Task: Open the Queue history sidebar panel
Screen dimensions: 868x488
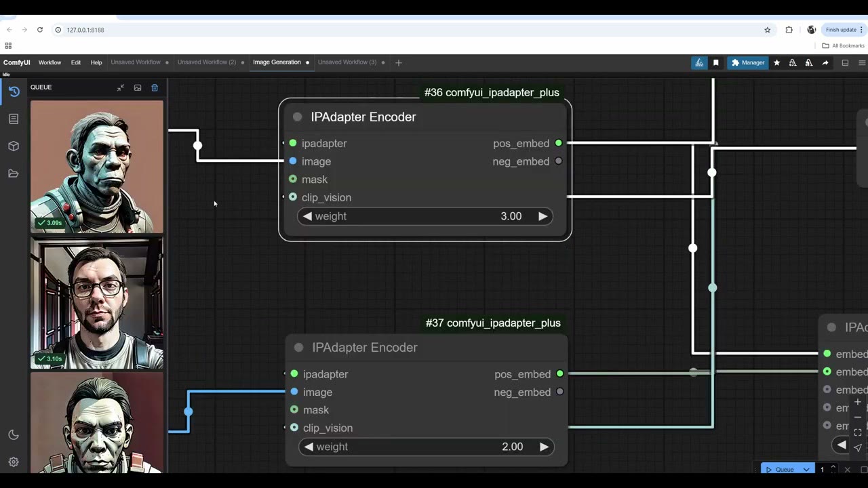Action: pos(14,91)
